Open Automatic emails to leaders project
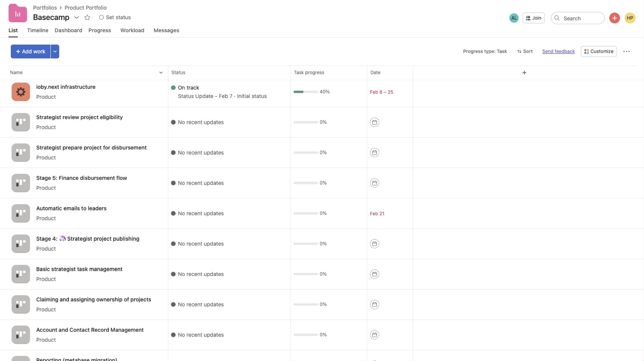This screenshot has width=644, height=361. (71, 208)
